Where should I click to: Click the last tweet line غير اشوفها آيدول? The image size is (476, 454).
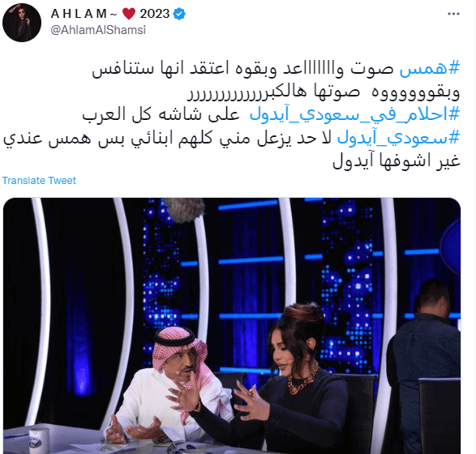point(397,161)
